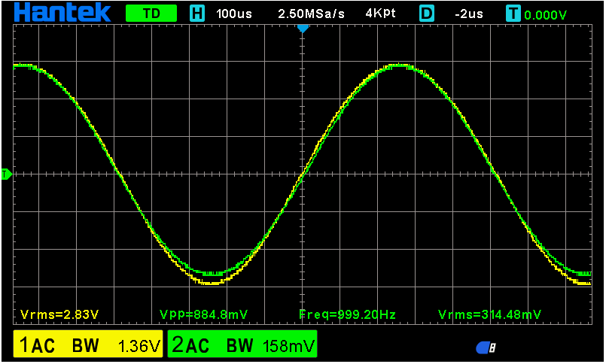Click channel 1 scale value 1.36V

(x=139, y=346)
